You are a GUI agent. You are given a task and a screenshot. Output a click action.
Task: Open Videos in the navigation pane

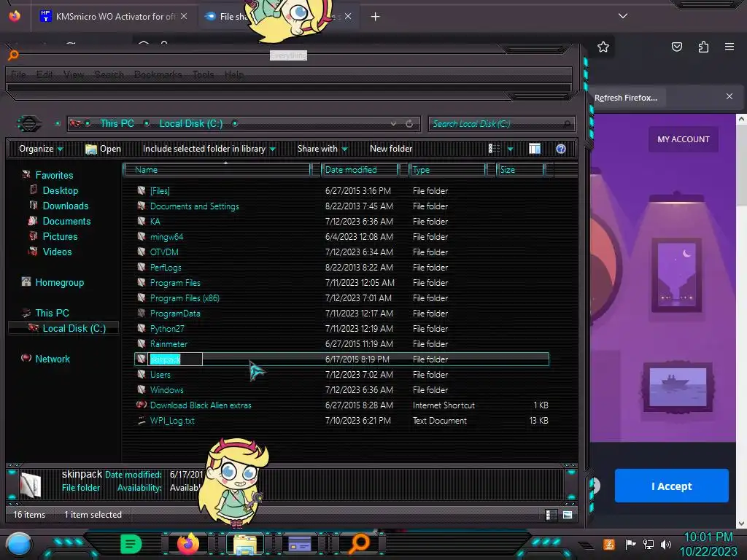coord(57,252)
